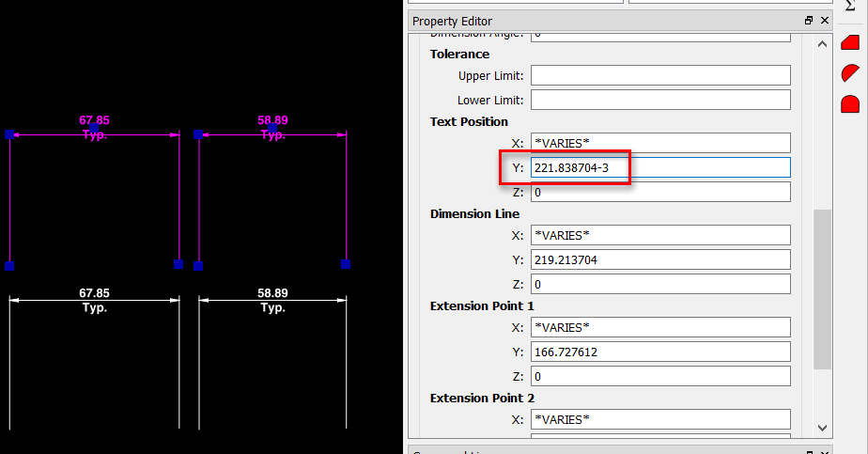The width and height of the screenshot is (868, 454).
Task: Click the Property Editor scrollbar thumb
Action: (x=822, y=289)
